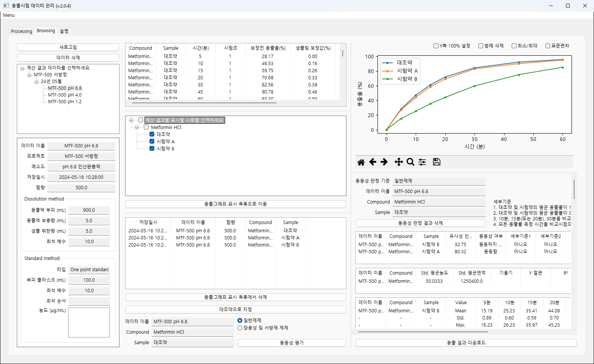
Task: Click 용출그래프 표시 목록에서 삭제 button
Action: click(x=236, y=297)
